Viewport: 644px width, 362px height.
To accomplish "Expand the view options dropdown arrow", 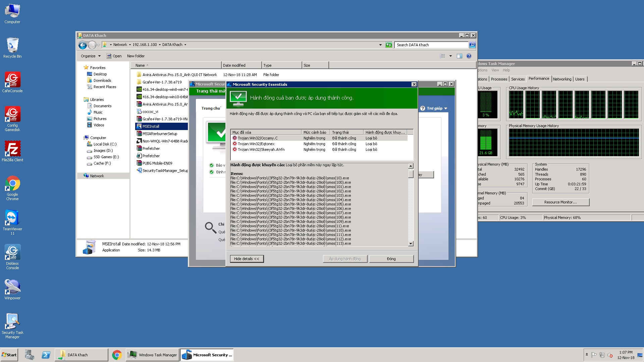I will tap(450, 56).
